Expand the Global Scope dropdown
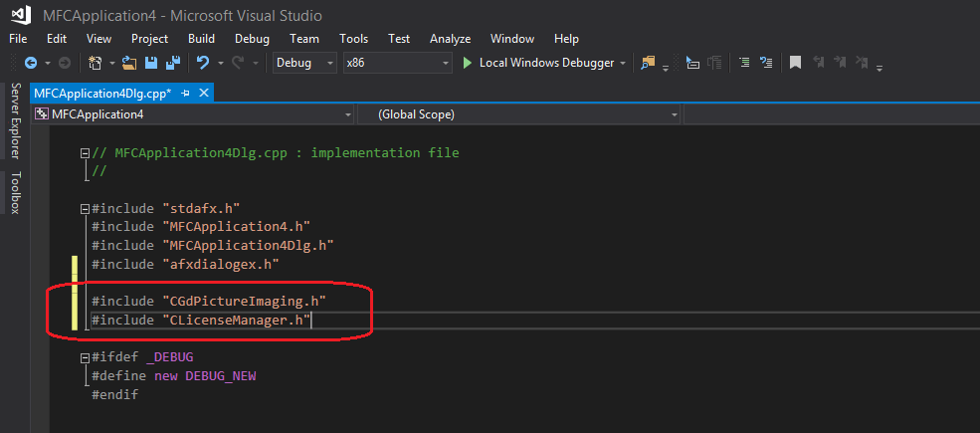980x433 pixels. [674, 114]
